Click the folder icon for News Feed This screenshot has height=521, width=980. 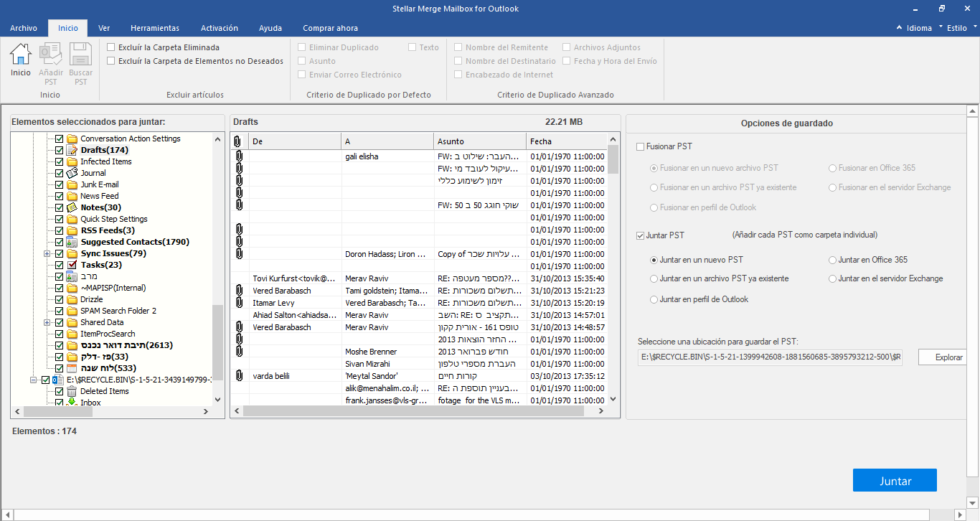(x=72, y=196)
